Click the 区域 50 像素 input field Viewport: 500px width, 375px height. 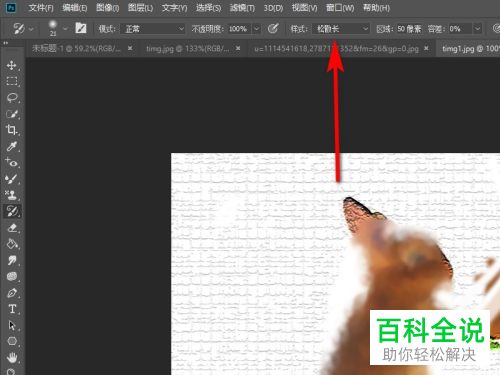coord(409,29)
